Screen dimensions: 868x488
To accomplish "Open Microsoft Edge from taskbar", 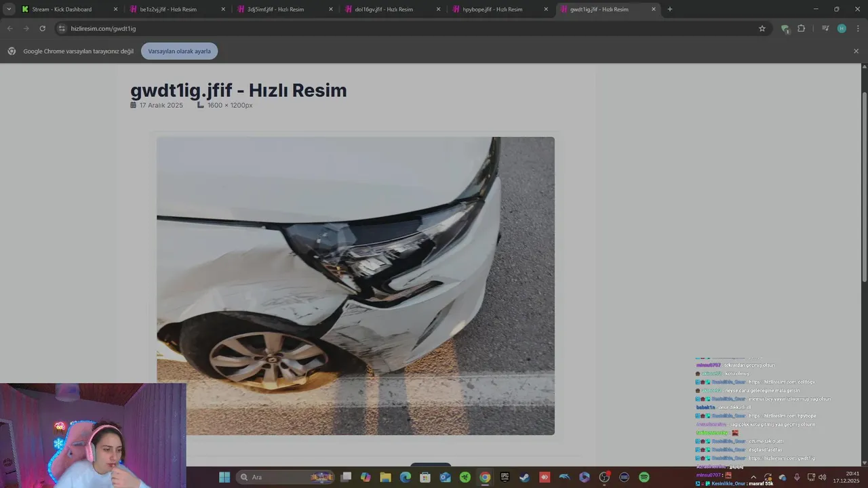I will 406,477.
